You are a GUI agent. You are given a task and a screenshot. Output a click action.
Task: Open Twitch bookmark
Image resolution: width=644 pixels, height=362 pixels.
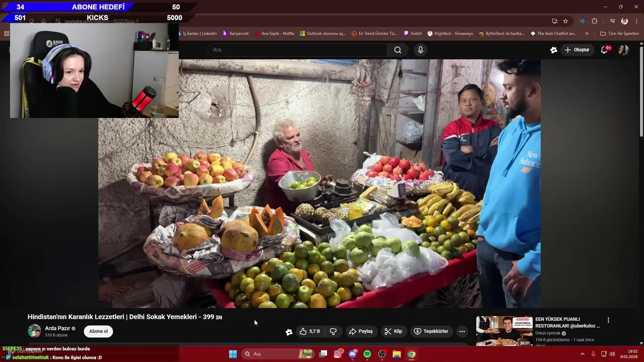click(413, 34)
